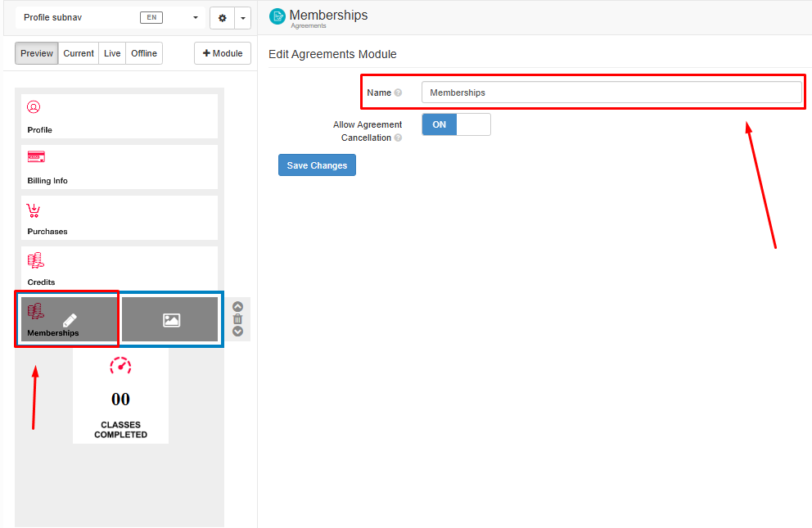Switch to the Current tab
This screenshot has width=812, height=528.
pos(79,53)
